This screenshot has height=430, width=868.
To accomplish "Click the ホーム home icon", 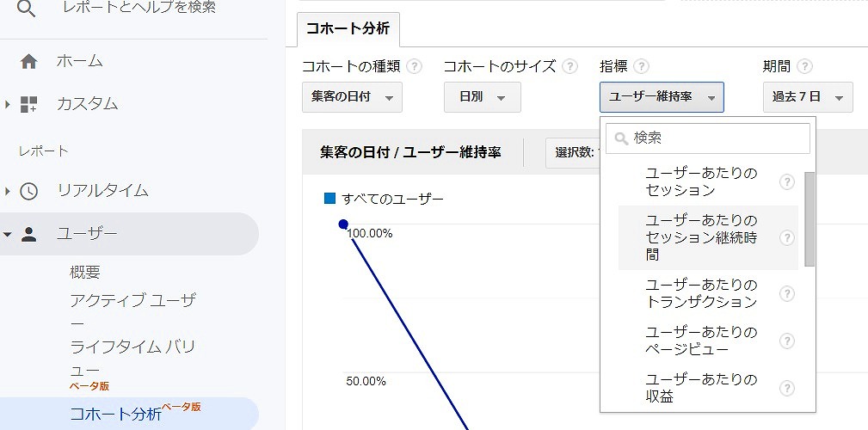I will [x=28, y=61].
